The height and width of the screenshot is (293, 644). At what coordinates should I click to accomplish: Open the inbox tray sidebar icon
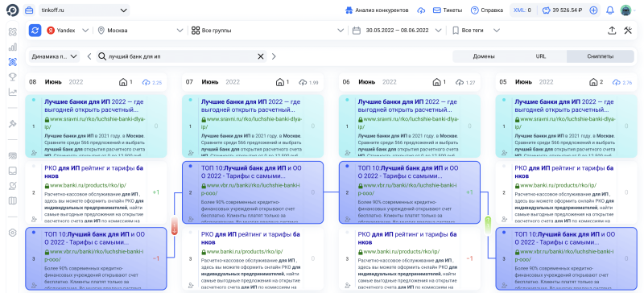click(13, 171)
